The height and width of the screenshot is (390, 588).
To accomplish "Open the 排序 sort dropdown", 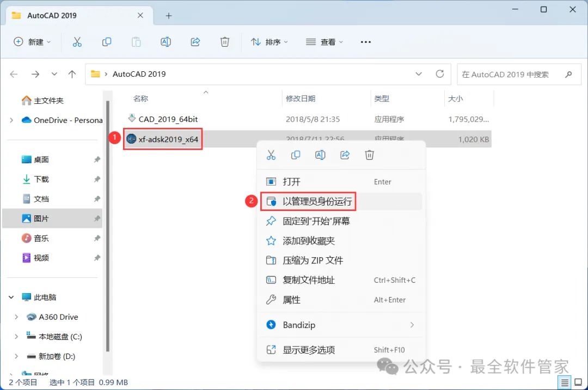I will pos(269,42).
